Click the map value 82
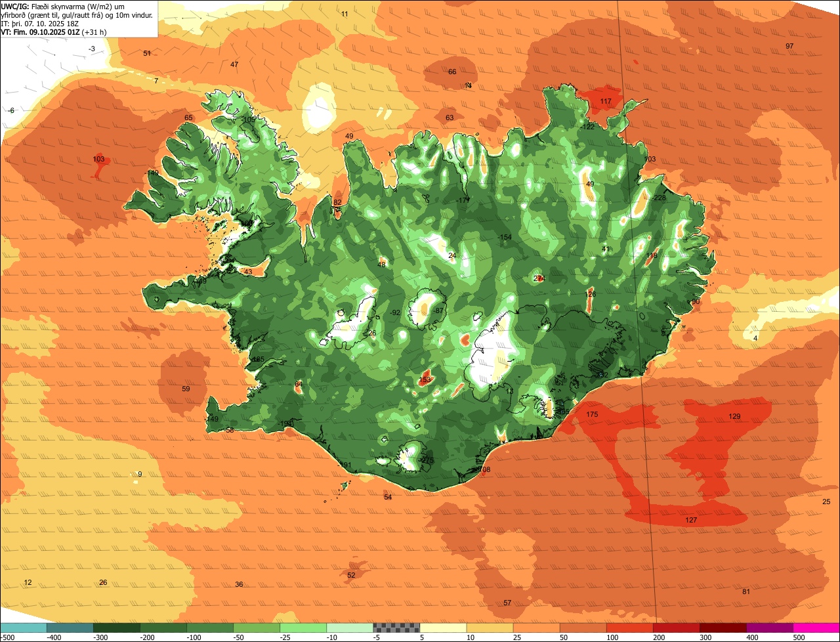 (337, 203)
